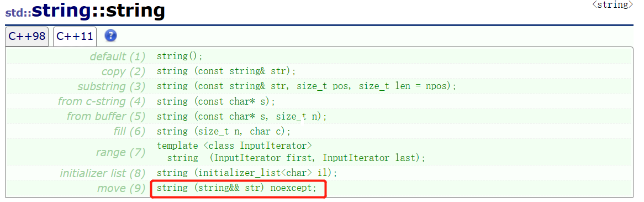
Task: Click the from c-string (4) label
Action: pyautogui.click(x=102, y=101)
